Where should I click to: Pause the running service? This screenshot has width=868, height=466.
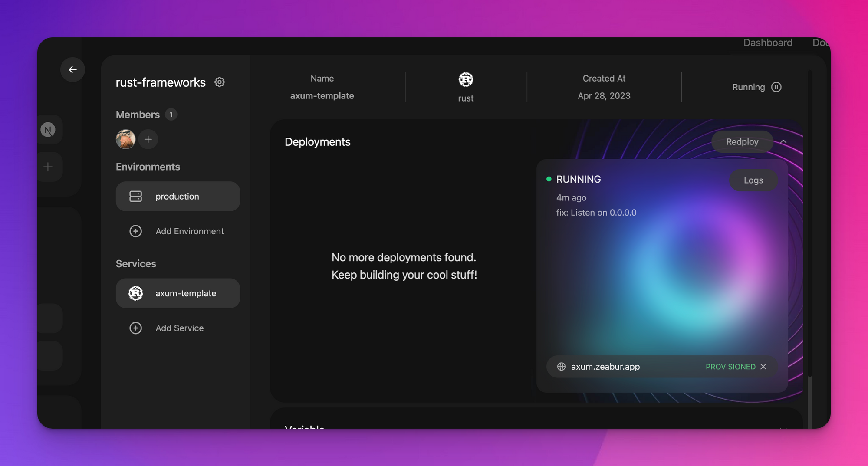[776, 87]
